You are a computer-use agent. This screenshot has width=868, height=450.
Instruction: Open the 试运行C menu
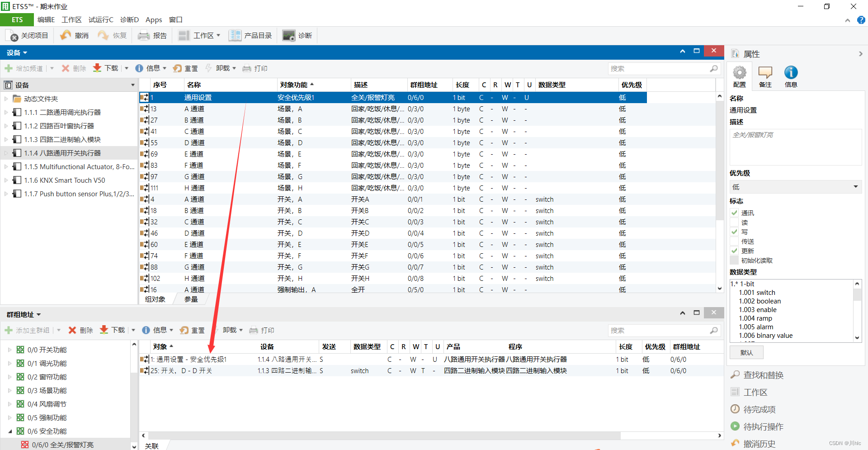[x=101, y=20]
